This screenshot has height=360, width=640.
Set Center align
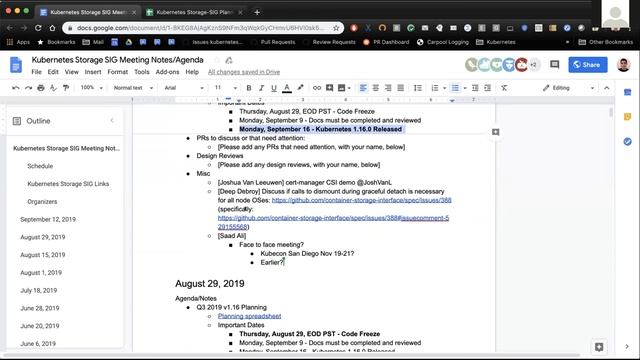[376, 88]
